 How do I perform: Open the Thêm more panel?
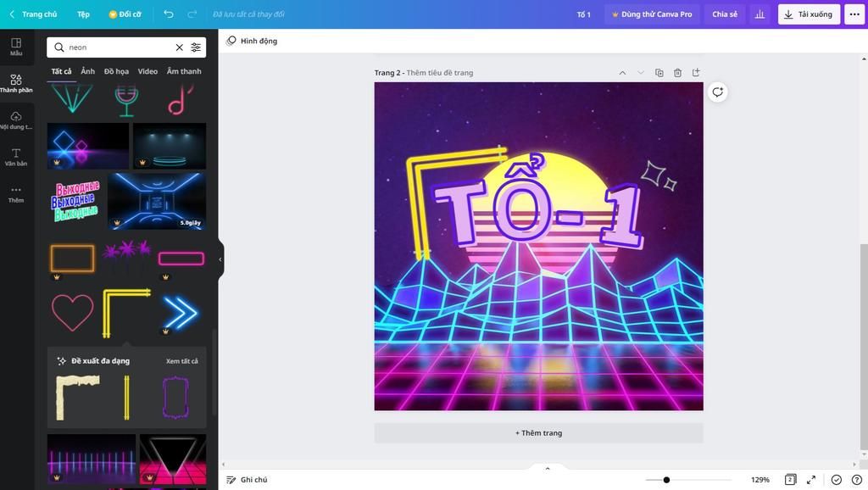click(16, 194)
